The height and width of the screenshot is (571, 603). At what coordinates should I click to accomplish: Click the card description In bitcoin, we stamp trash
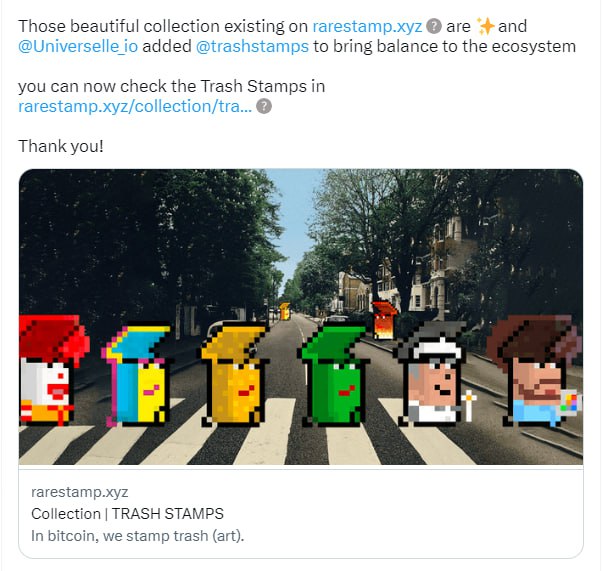pos(138,536)
